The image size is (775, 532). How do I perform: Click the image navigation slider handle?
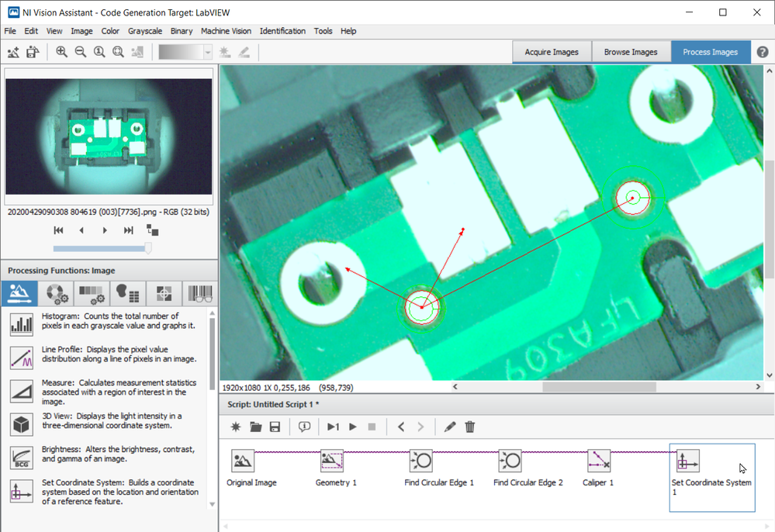click(148, 248)
